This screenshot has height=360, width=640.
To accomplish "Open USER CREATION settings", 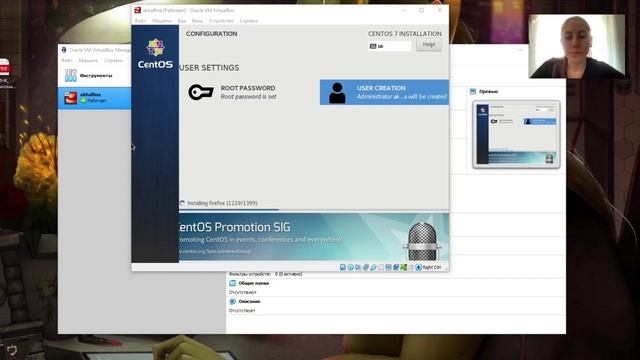I will coord(384,92).
